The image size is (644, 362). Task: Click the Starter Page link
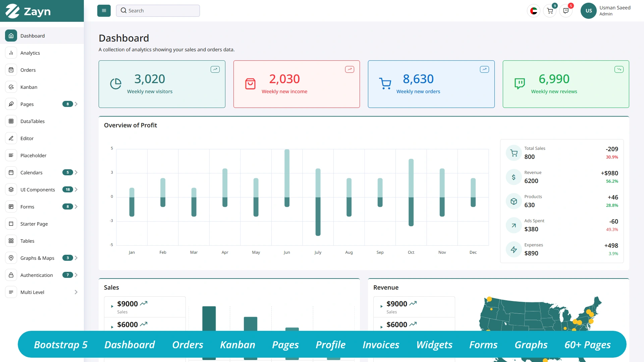click(x=34, y=224)
